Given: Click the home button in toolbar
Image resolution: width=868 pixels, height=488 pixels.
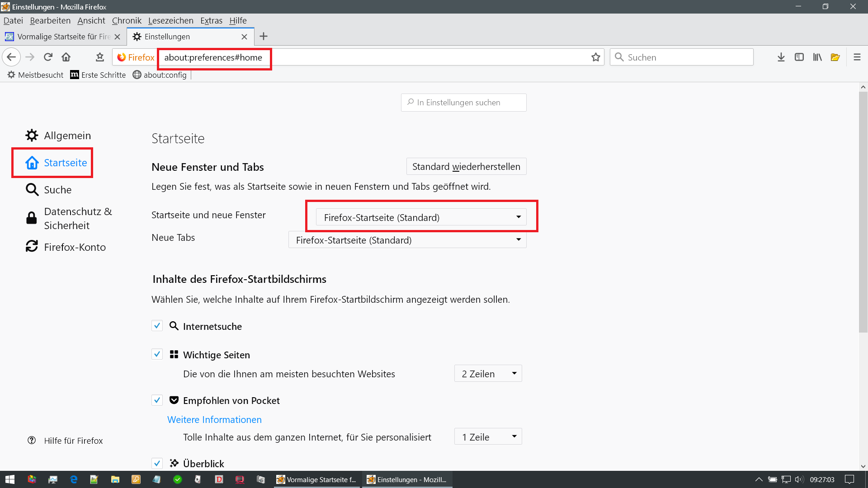Looking at the screenshot, I should coord(66,57).
